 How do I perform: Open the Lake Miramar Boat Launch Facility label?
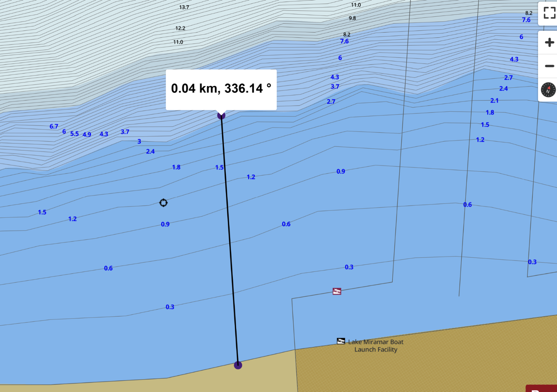[x=376, y=346]
